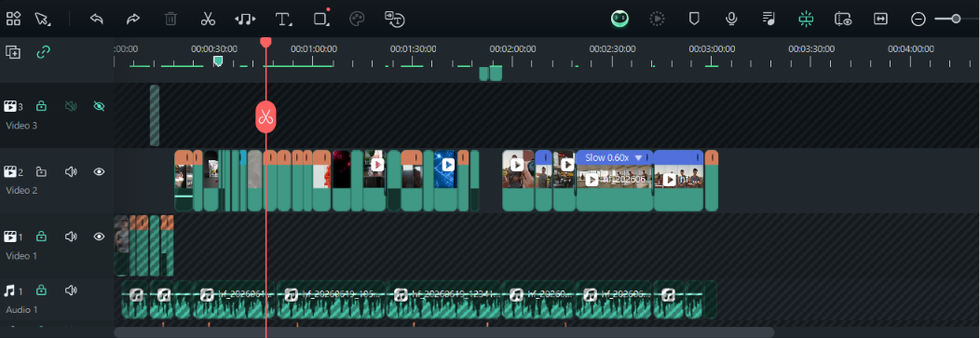Click the zoom out minus button
The image size is (980, 338).
[x=919, y=20]
